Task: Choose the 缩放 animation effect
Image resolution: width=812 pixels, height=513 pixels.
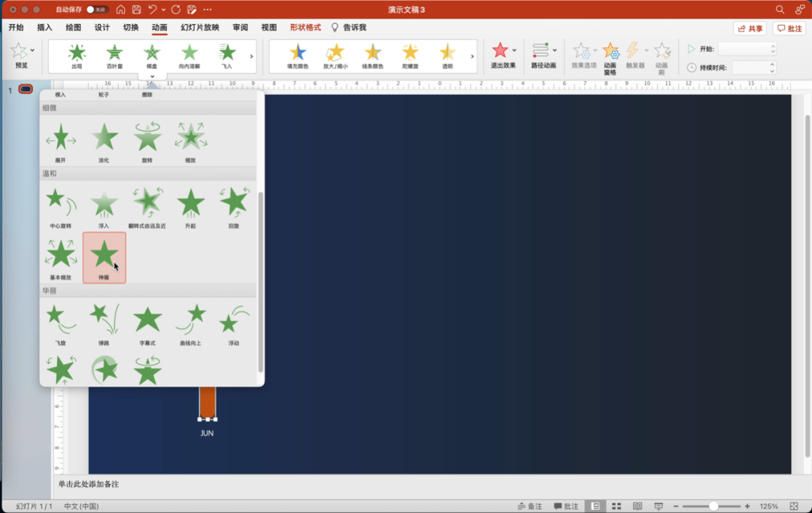Action: point(190,142)
